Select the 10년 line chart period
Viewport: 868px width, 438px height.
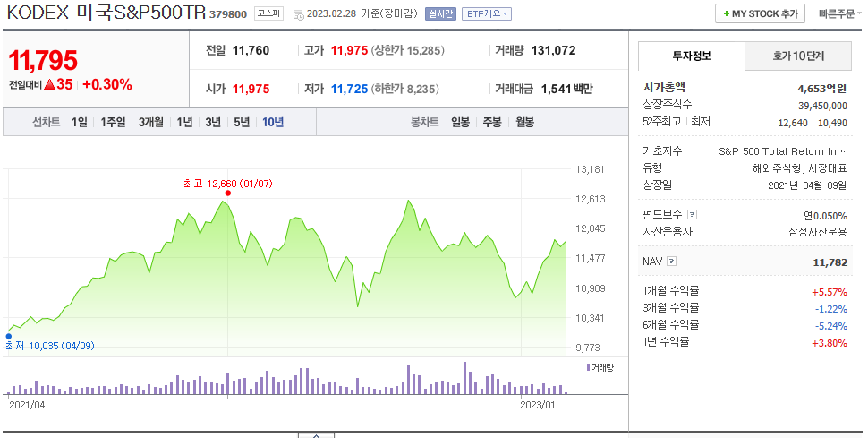pyautogui.click(x=273, y=122)
